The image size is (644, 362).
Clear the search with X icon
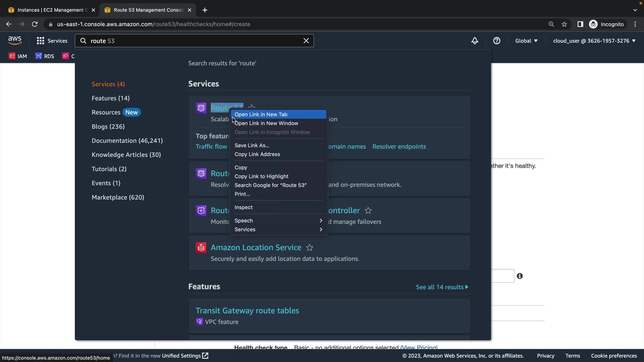pos(306,41)
